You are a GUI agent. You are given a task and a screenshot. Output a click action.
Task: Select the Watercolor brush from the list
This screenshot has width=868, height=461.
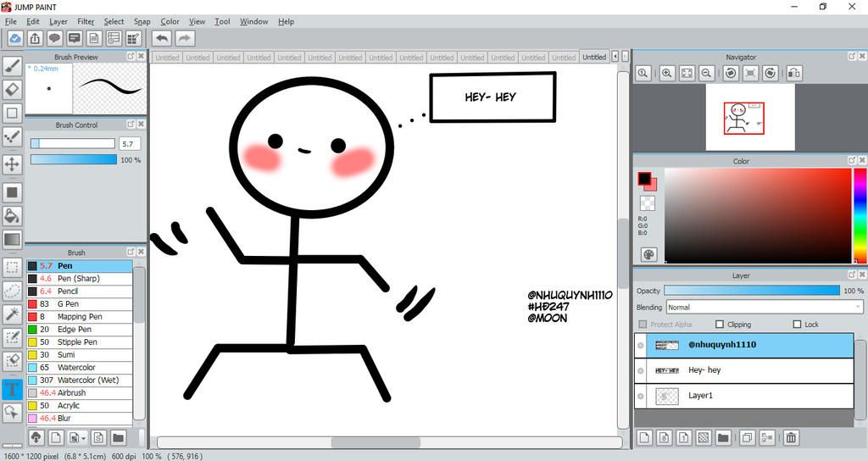76,368
